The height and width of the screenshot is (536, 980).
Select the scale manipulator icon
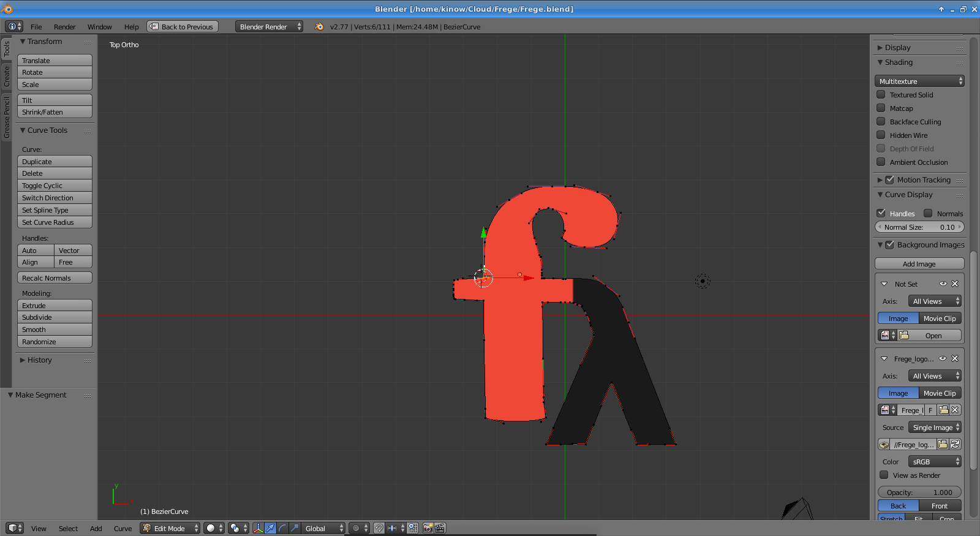295,528
